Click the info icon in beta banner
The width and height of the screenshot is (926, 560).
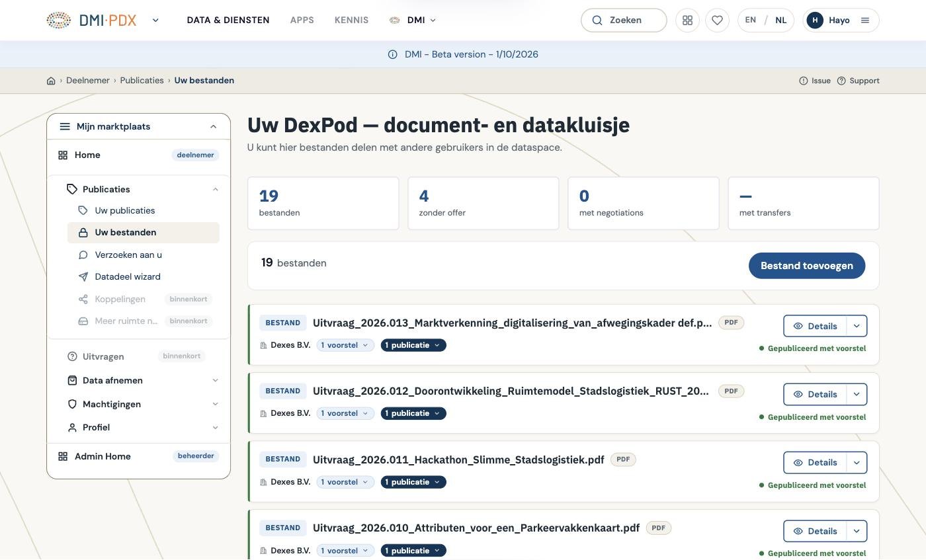[392, 54]
